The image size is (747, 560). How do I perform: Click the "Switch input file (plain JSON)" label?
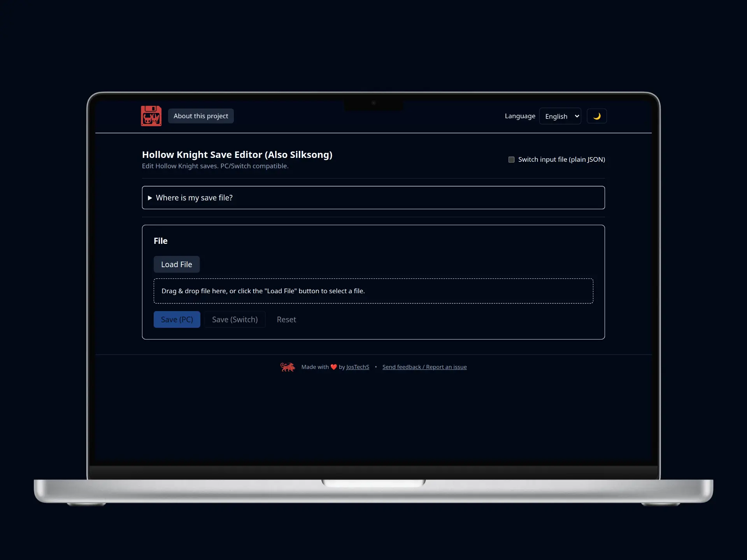561,159
